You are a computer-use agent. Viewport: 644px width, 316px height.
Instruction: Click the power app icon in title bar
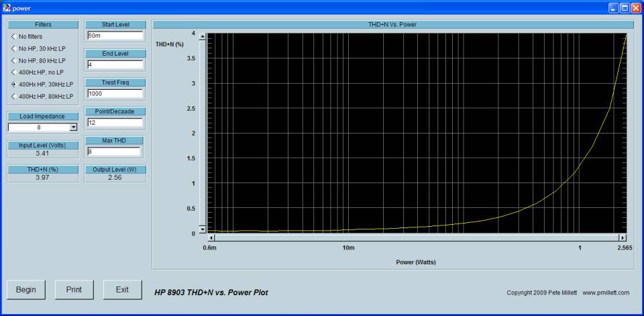pyautogui.click(x=7, y=7)
